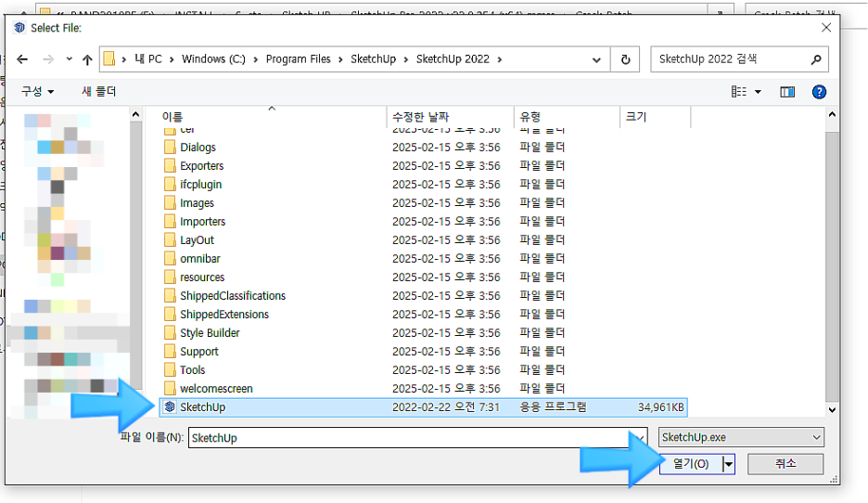Screen dimensions: 868x503
Task: Refresh the folder view
Action: coord(626,59)
